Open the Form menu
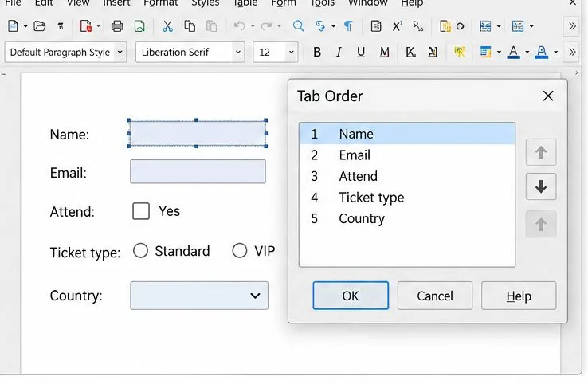588x384 pixels. (284, 3)
